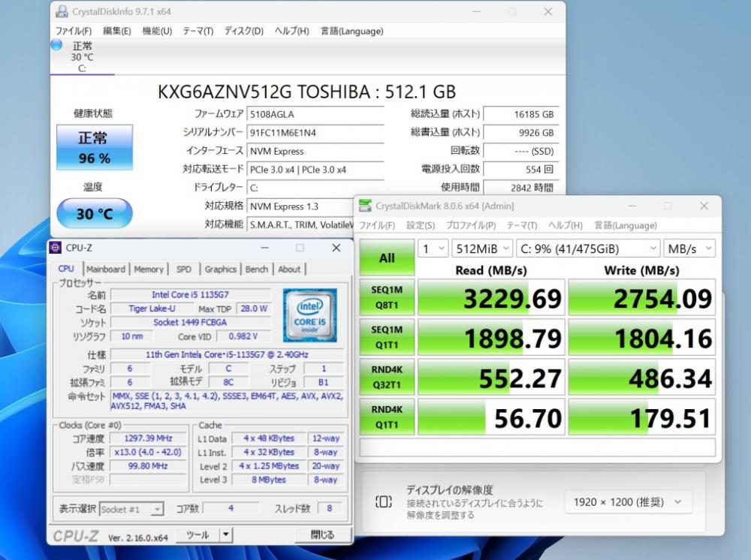This screenshot has height=560, width=751.
Task: Click the SEQ1M Q8T1 read result 3229.69
Action: [x=491, y=298]
